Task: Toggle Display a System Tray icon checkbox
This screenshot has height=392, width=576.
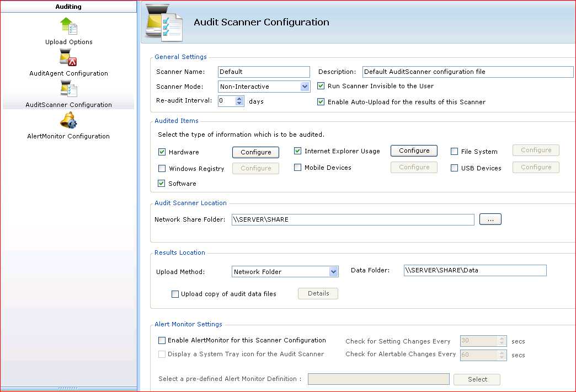Action: tap(162, 354)
